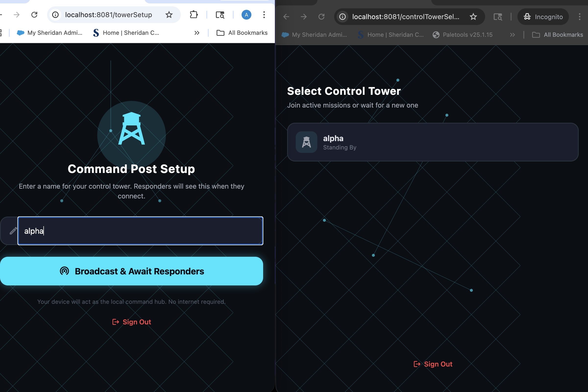Click the alpha tower icon in the list
This screenshot has width=588, height=392.
pos(306,142)
